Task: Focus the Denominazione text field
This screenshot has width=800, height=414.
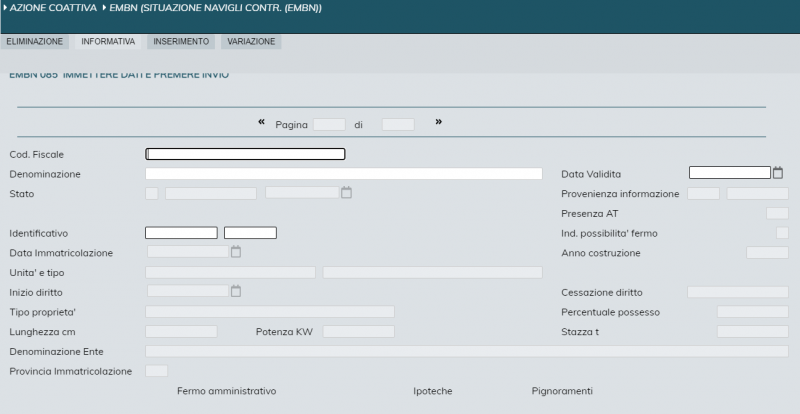Action: click(343, 174)
